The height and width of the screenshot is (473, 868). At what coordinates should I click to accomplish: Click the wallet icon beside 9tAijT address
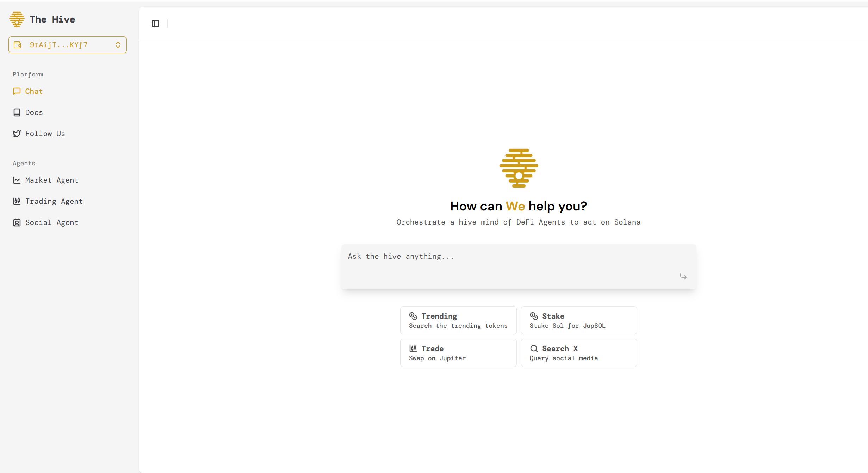pyautogui.click(x=17, y=45)
